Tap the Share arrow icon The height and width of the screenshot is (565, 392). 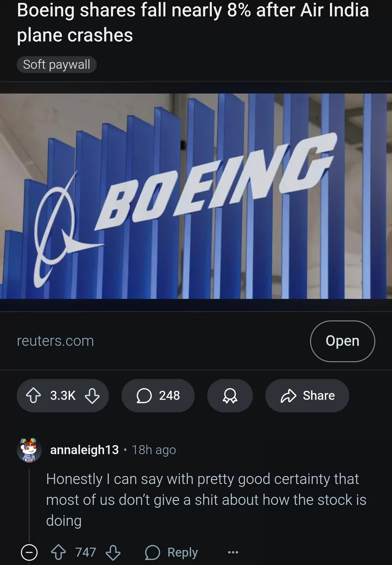(289, 396)
